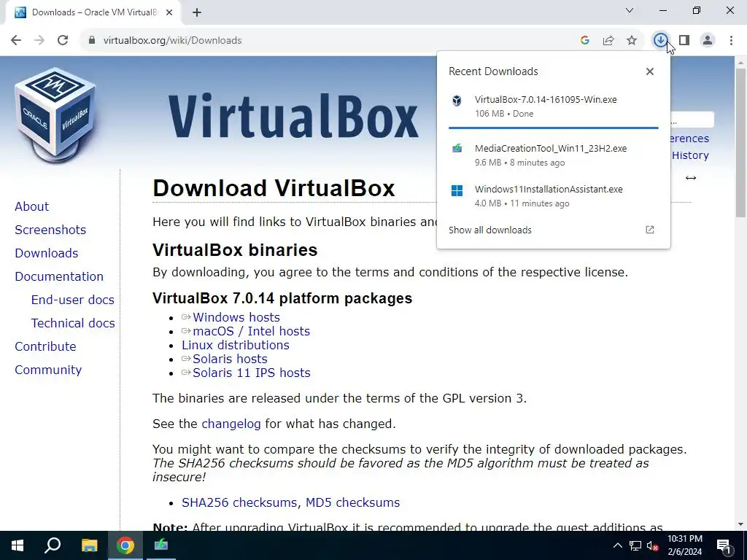Click the scrollbar down arrow

(x=740, y=524)
